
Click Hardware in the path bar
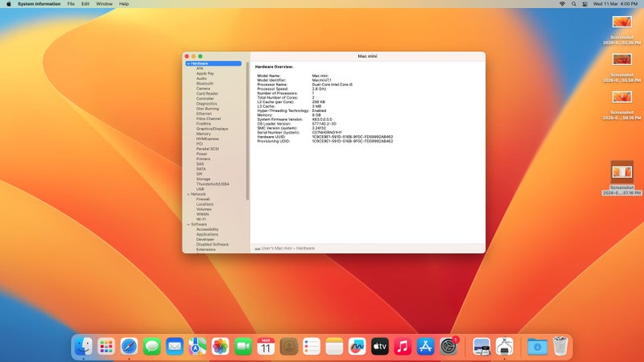305,249
